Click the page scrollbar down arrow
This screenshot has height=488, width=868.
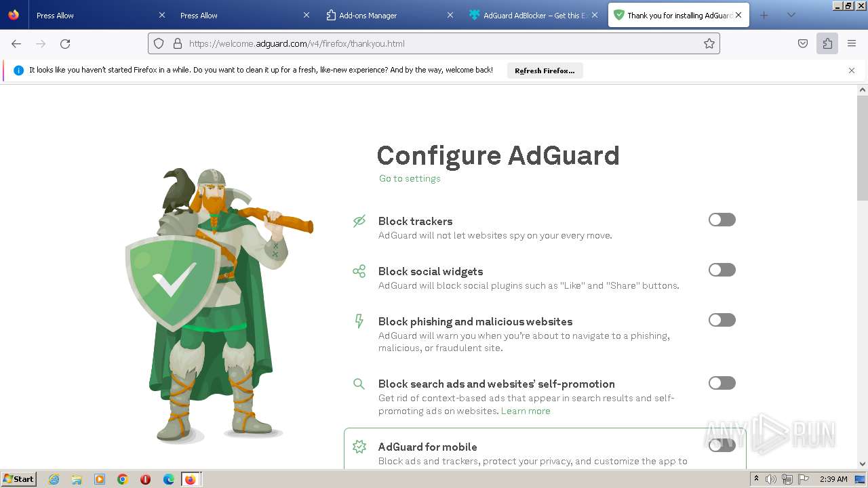[x=863, y=464]
